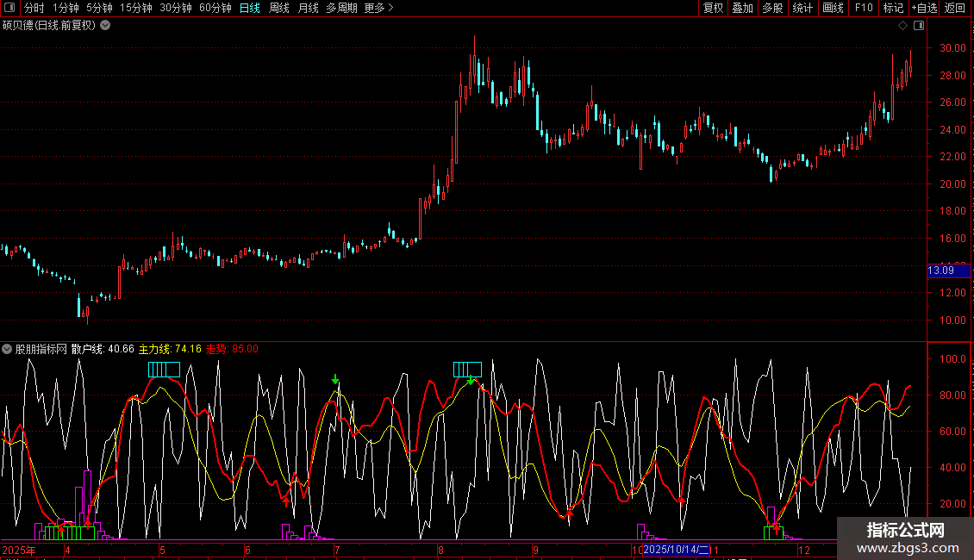
Task: Click the 主力线: 74.16 readout
Action: click(170, 349)
